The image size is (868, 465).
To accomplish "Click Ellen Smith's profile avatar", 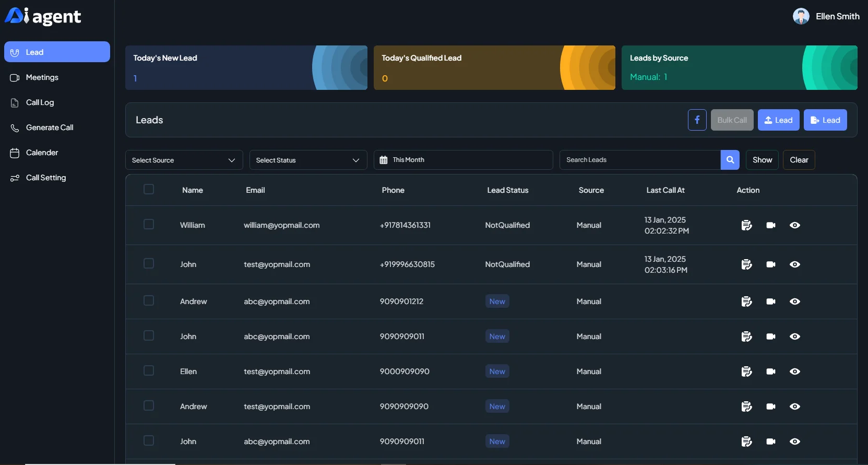I will click(801, 16).
